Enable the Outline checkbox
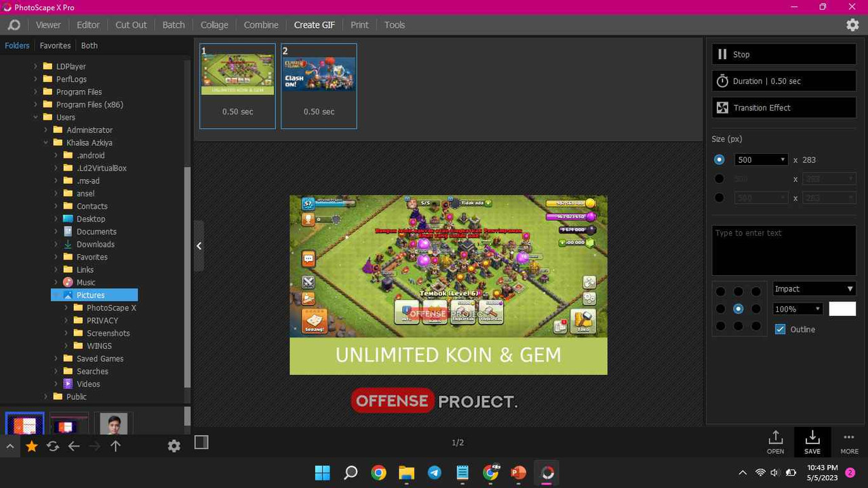The height and width of the screenshot is (488, 868). (781, 329)
